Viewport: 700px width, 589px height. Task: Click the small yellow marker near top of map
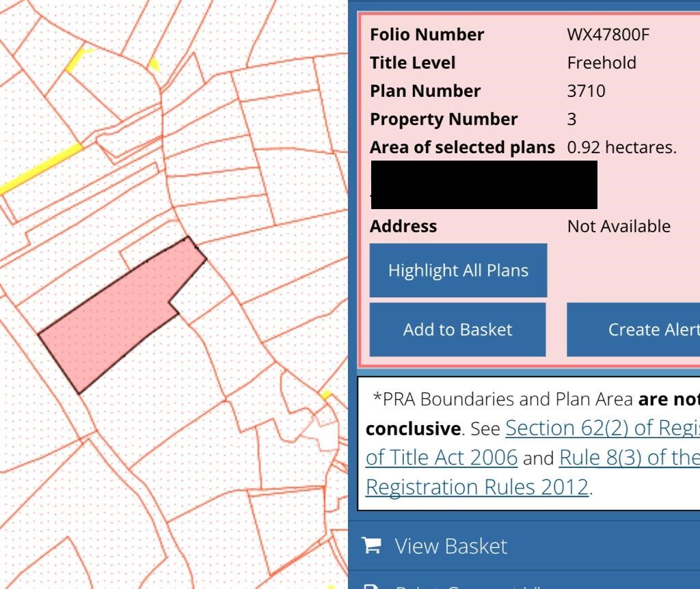154,66
